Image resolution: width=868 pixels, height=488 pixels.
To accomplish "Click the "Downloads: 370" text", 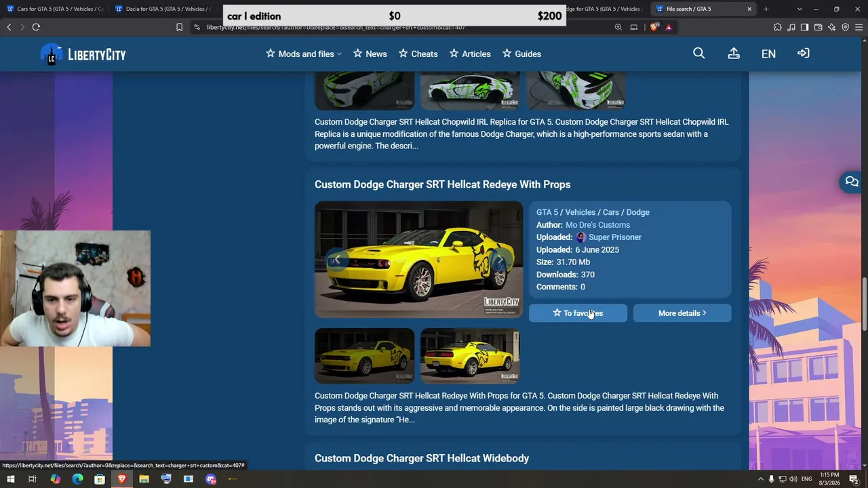I will pyautogui.click(x=566, y=274).
